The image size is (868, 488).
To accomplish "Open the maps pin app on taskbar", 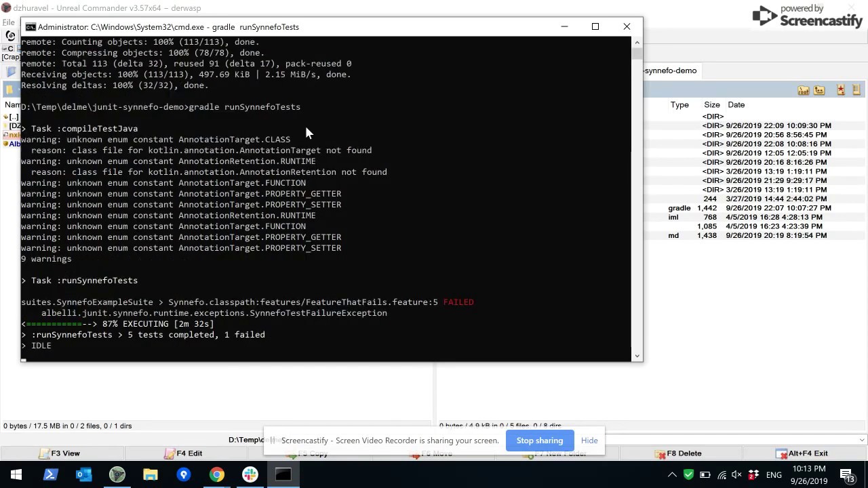I will 183,474.
